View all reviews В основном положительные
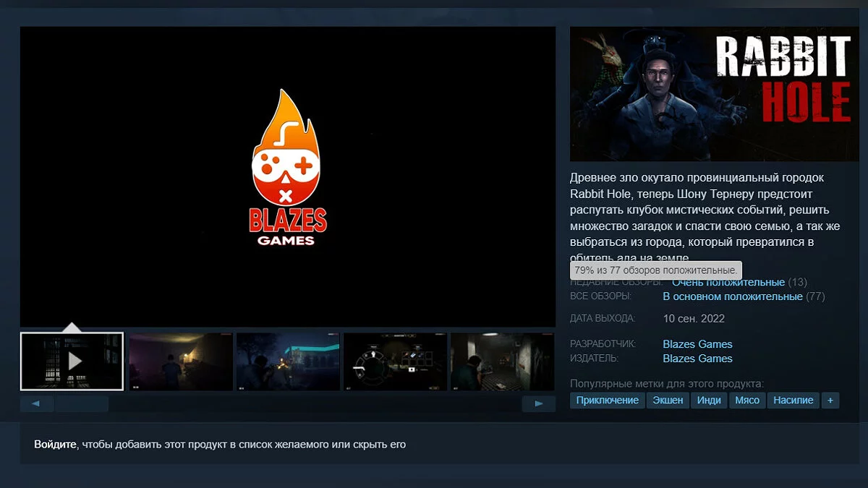This screenshot has width=868, height=488. [732, 296]
